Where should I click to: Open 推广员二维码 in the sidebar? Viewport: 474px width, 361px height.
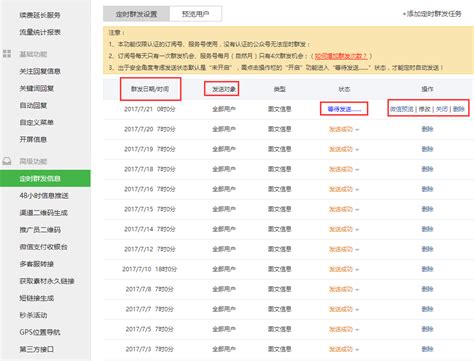coord(40,230)
